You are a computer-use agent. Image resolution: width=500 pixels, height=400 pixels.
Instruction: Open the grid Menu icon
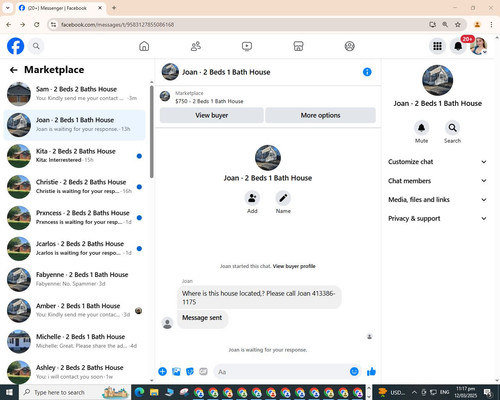437,46
